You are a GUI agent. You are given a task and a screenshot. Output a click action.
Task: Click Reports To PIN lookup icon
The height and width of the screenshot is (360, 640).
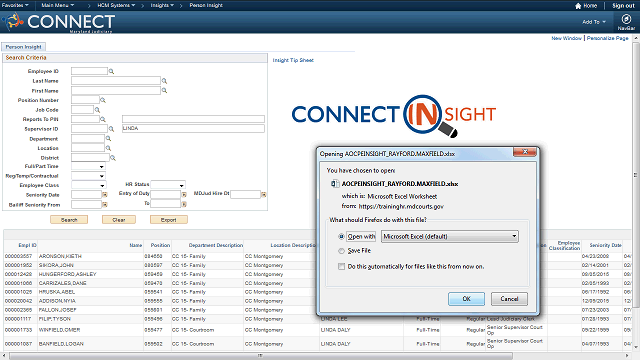[103, 119]
